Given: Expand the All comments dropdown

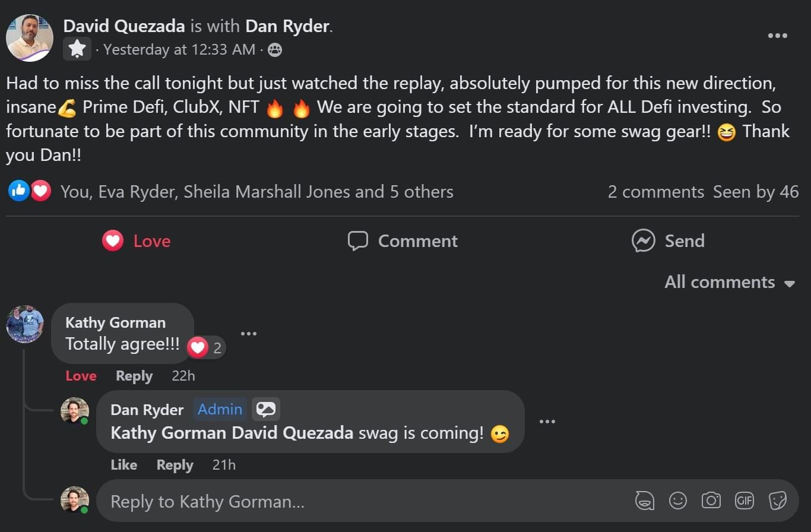Looking at the screenshot, I should (x=730, y=282).
